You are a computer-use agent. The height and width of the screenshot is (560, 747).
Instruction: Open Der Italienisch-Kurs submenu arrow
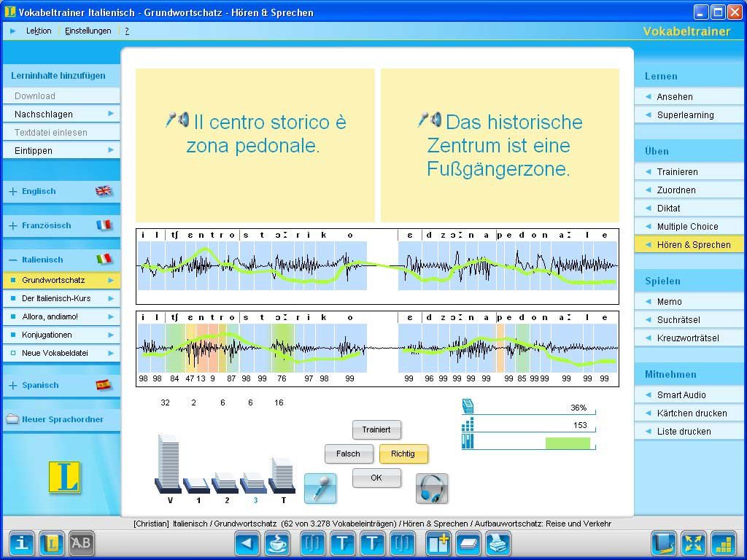pos(111,298)
